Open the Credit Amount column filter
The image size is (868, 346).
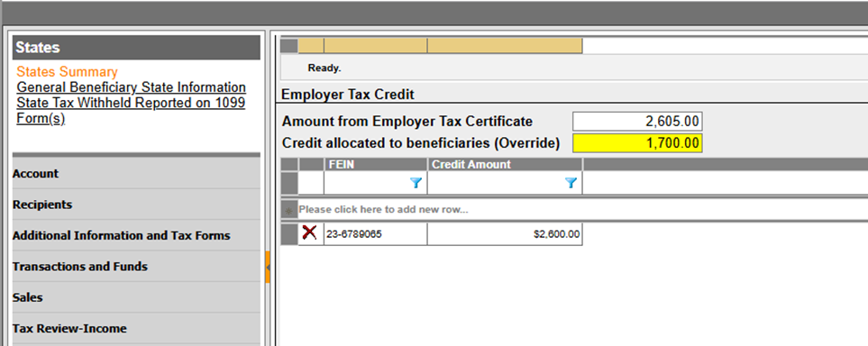[571, 183]
